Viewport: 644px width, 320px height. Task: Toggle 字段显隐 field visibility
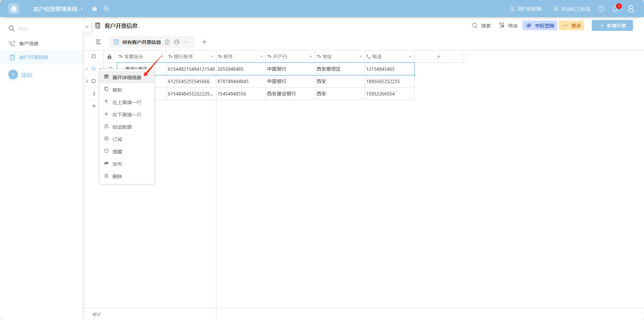point(540,25)
